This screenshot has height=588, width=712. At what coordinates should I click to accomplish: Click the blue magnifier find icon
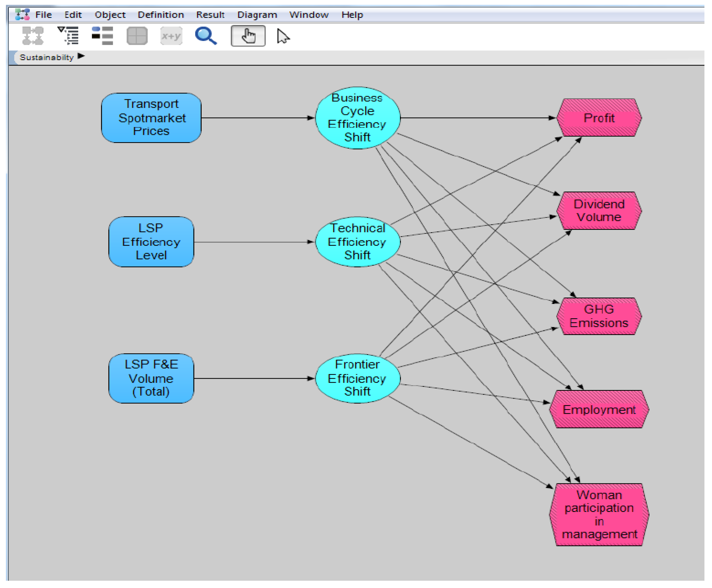[206, 36]
